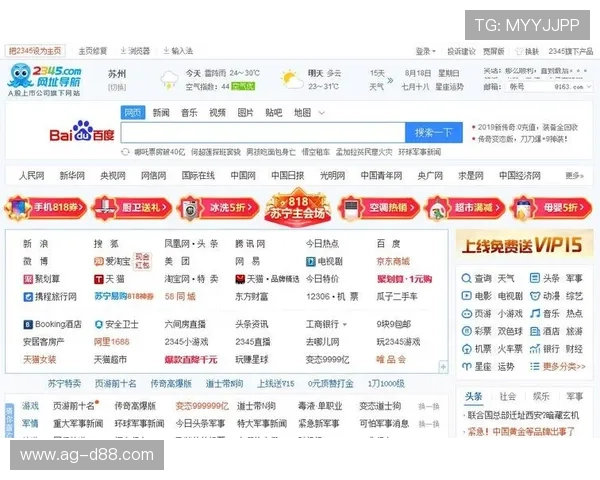Expand 15天天气 forecast arrow
This screenshot has width=600, height=480.
(390, 80)
